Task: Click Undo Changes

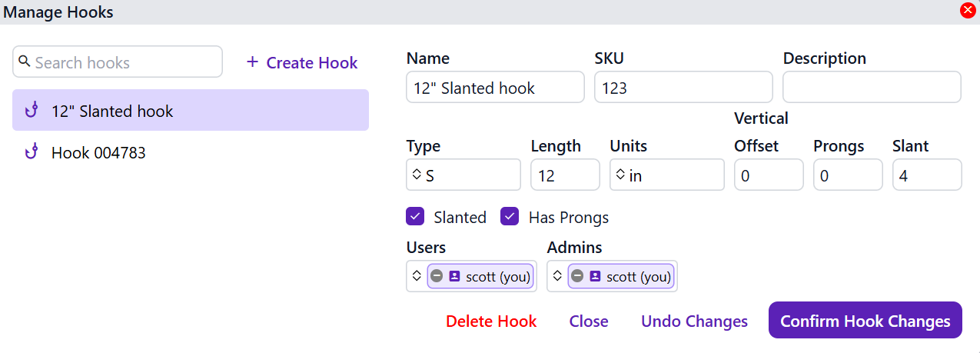Action: [x=694, y=321]
